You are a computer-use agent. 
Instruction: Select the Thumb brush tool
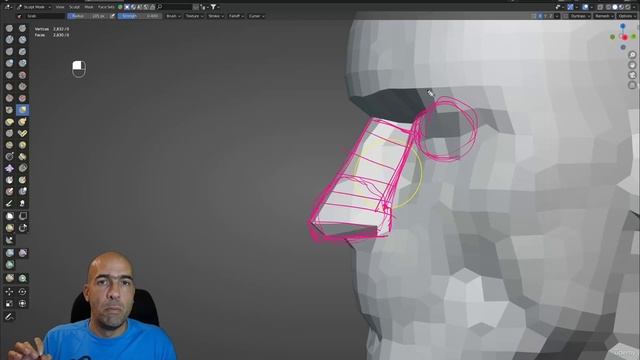click(x=9, y=133)
